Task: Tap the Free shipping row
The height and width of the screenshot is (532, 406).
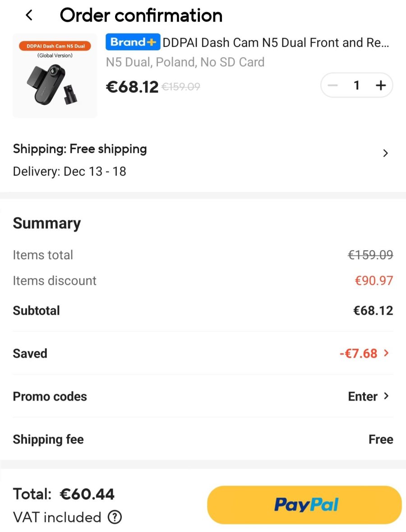Action: pos(80,149)
